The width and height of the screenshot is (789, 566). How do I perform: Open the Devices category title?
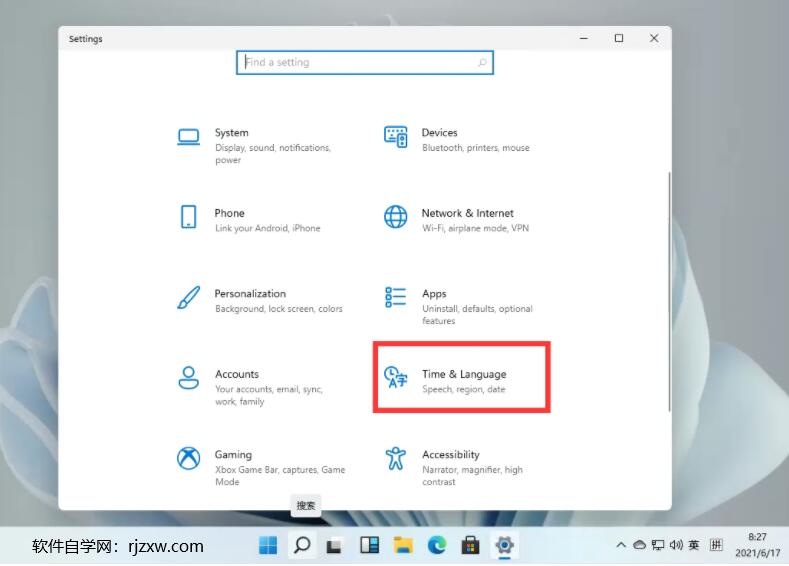(x=439, y=132)
